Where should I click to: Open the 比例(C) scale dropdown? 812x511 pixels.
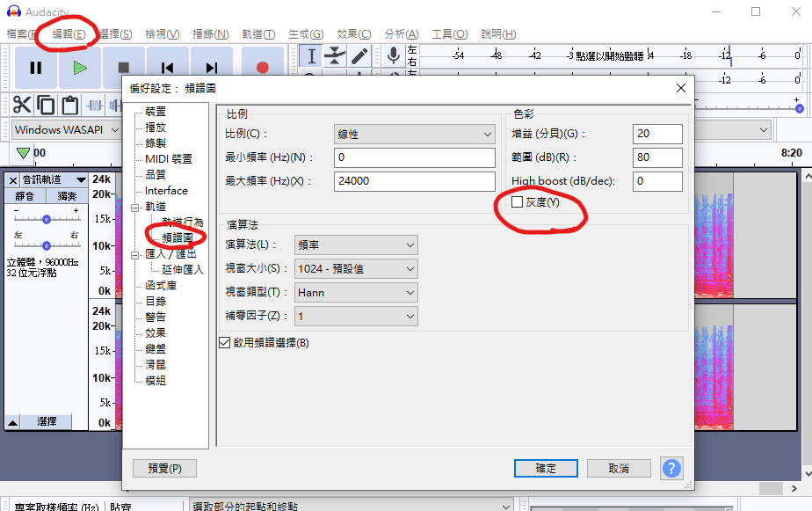414,135
